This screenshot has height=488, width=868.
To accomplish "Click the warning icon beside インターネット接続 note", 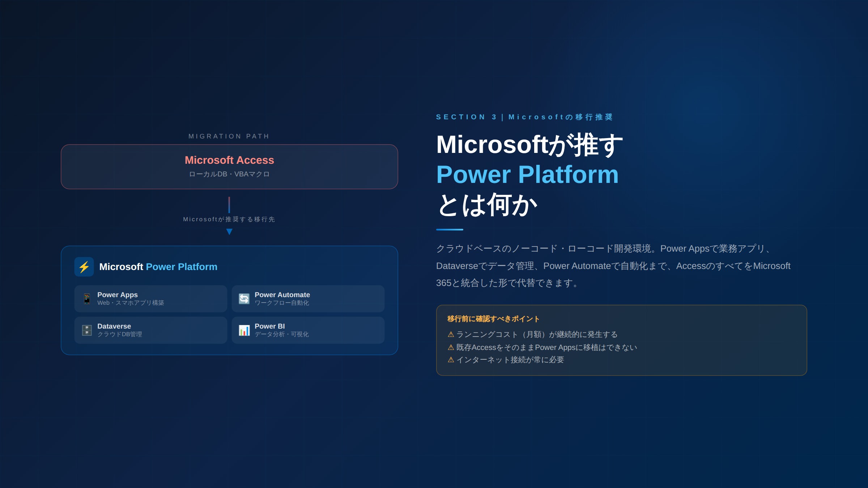I will (450, 360).
